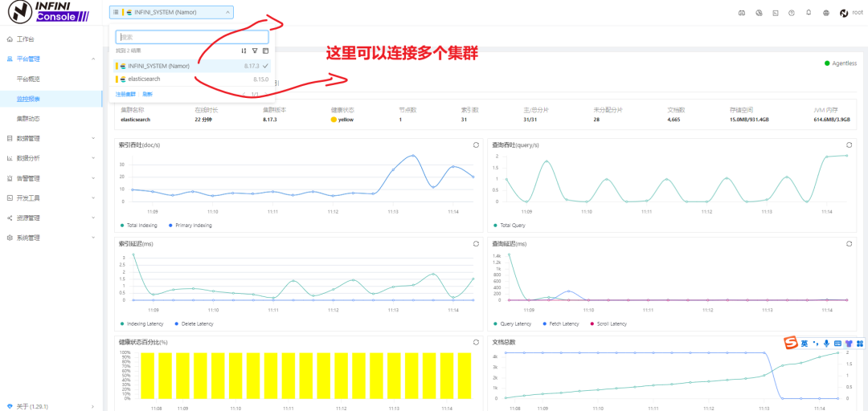Click the INFINI Console logo
The width and height of the screenshot is (868, 411).
[x=48, y=11]
